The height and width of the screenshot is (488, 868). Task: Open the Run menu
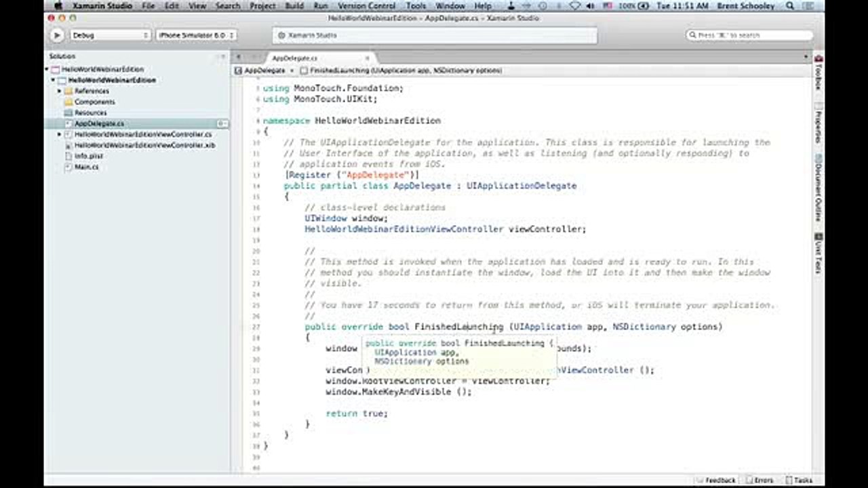[x=321, y=5]
